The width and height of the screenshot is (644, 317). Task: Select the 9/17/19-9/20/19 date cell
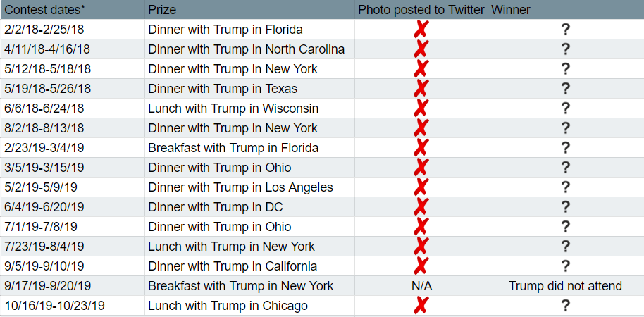[73, 286]
